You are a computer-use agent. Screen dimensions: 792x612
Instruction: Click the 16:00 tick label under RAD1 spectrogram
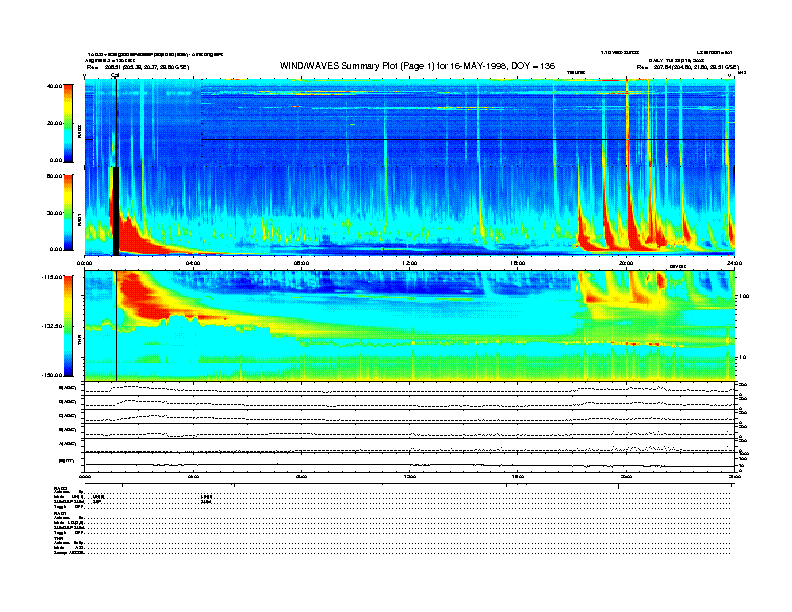[518, 263]
